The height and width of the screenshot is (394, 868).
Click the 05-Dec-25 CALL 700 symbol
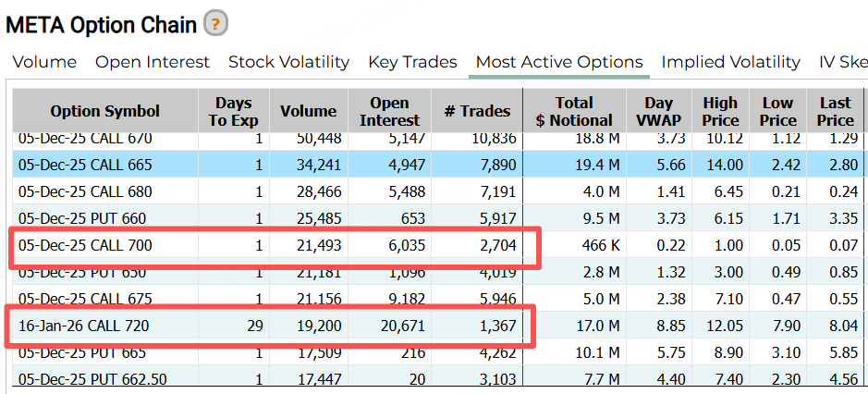tap(85, 245)
